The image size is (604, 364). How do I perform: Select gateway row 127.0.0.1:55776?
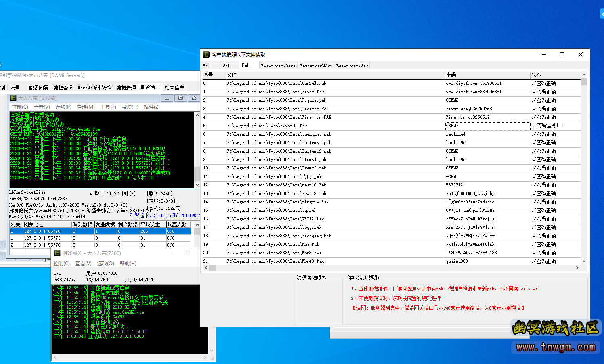click(100, 245)
